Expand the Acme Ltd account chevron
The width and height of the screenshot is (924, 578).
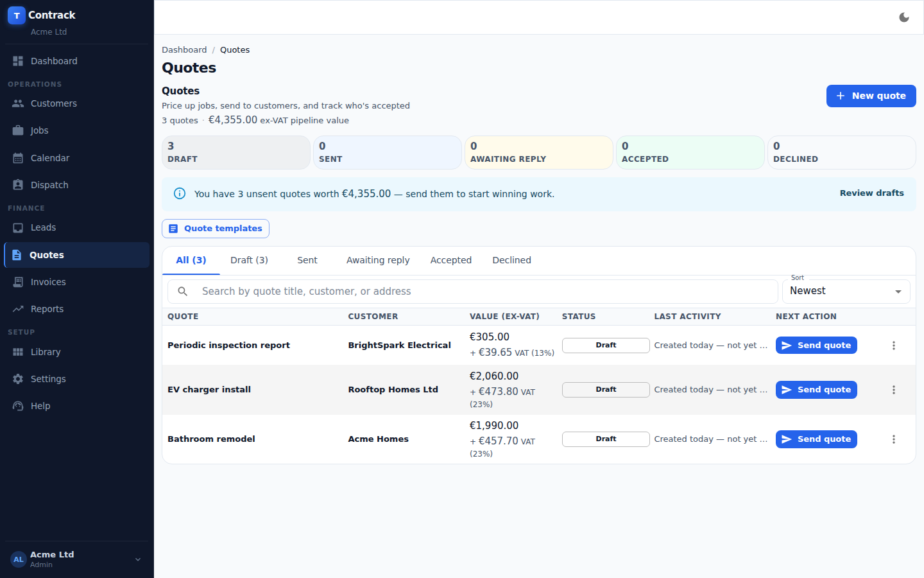tap(138, 559)
